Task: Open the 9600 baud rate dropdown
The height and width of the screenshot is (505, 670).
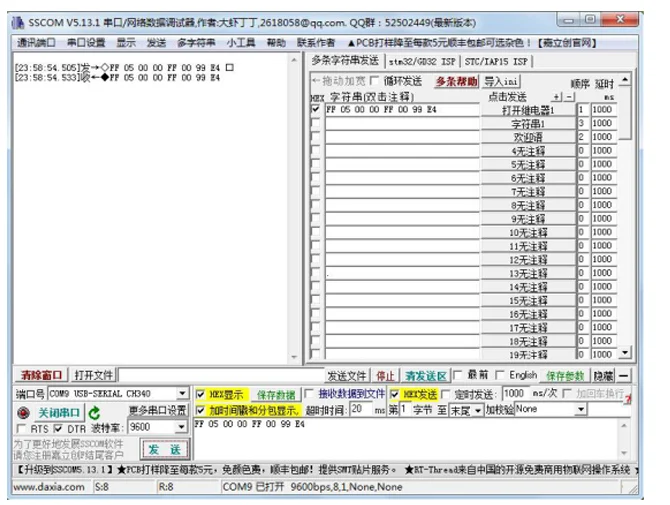Action: click(x=182, y=427)
